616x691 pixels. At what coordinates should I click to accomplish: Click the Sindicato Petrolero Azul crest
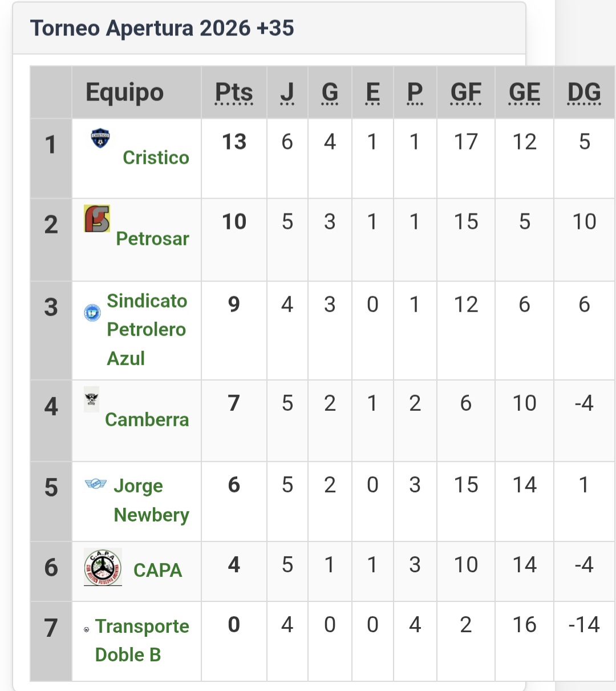[92, 312]
